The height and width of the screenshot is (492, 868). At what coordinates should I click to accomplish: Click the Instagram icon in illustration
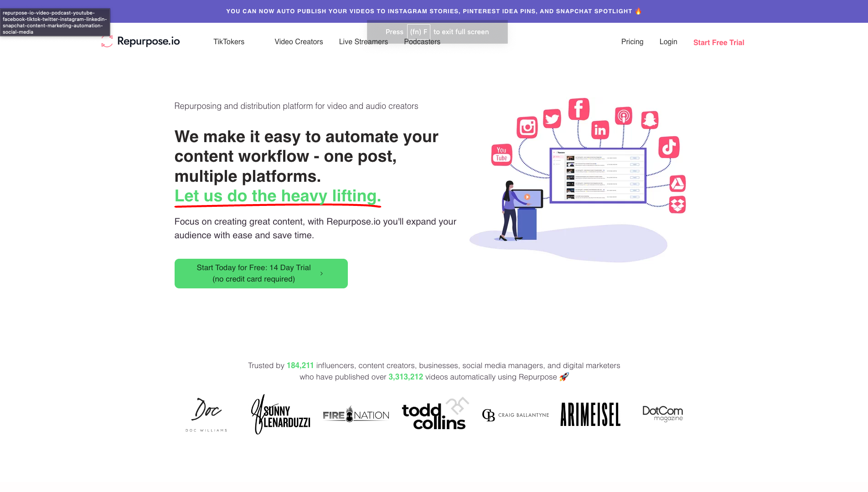[x=527, y=127]
